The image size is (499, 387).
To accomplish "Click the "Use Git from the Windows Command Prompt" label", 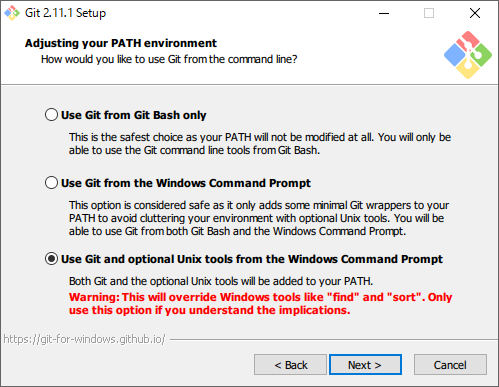I will 186,183.
